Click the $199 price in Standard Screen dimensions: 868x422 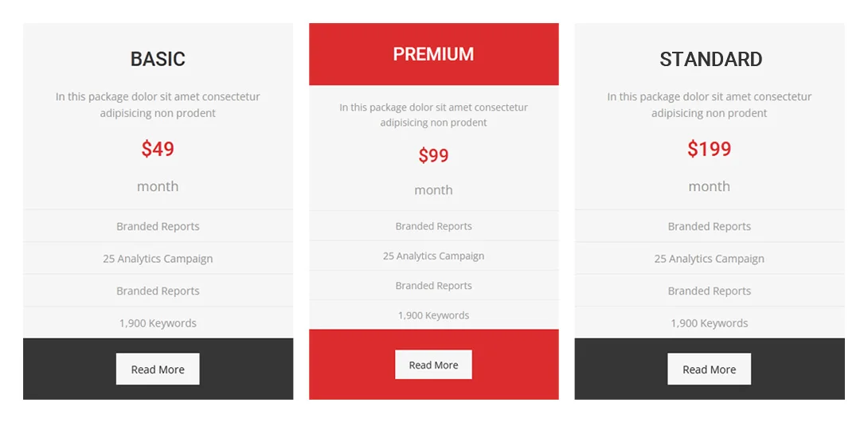[709, 148]
